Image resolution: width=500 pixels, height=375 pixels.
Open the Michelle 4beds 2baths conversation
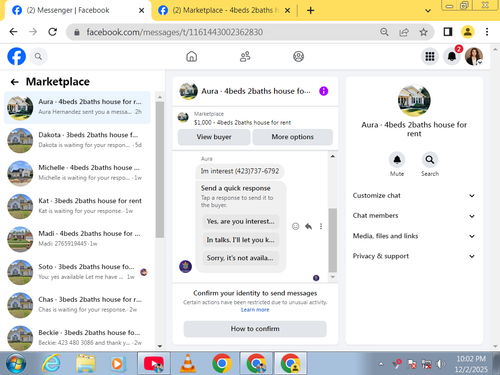[x=77, y=173]
